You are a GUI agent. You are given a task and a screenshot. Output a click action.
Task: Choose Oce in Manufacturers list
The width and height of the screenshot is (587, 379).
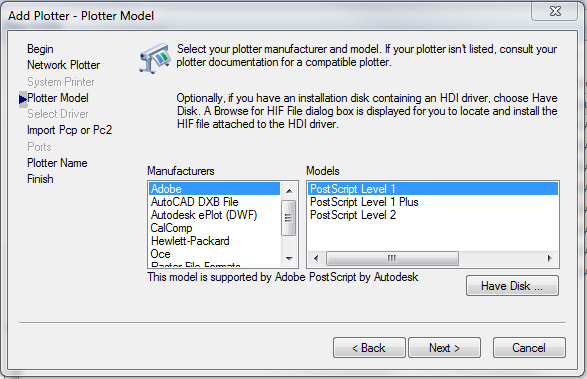point(215,254)
